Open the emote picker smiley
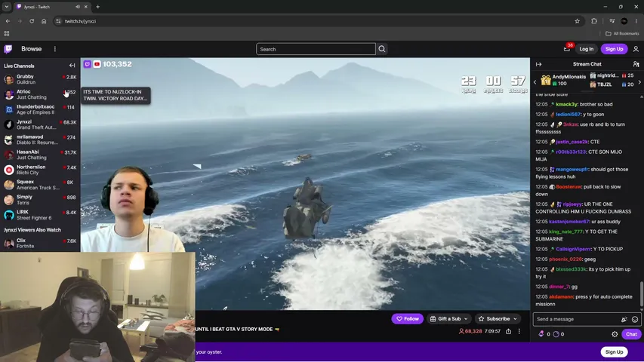This screenshot has width=644, height=362. [635, 319]
